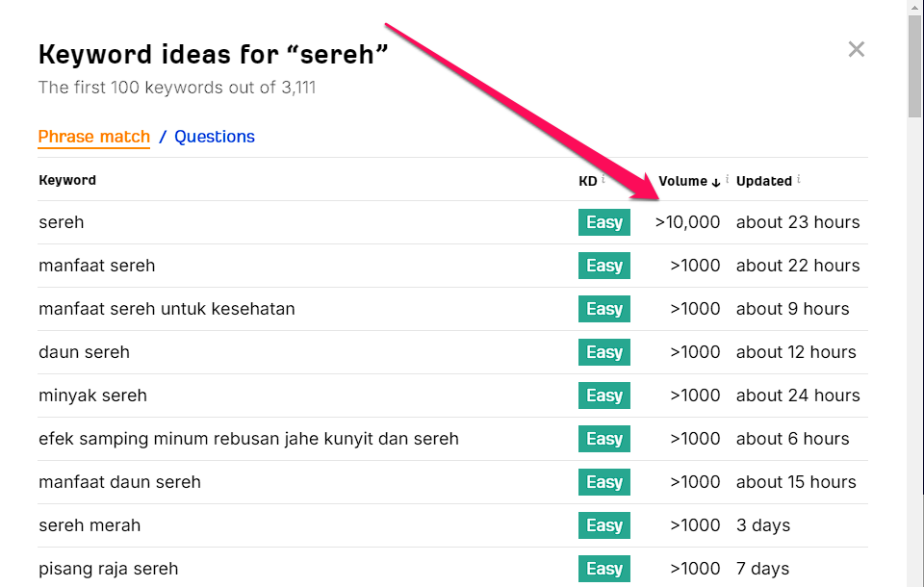Click efek samping minum rebusan keyword
This screenshot has height=587, width=924.
coord(248,439)
